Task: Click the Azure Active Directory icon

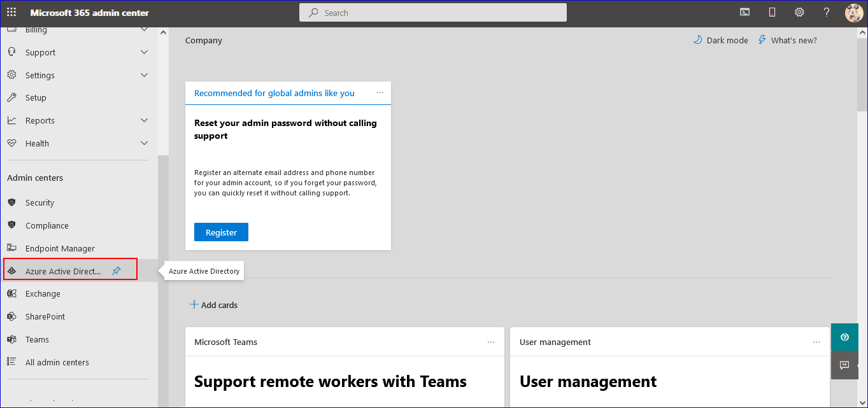Action: point(11,271)
